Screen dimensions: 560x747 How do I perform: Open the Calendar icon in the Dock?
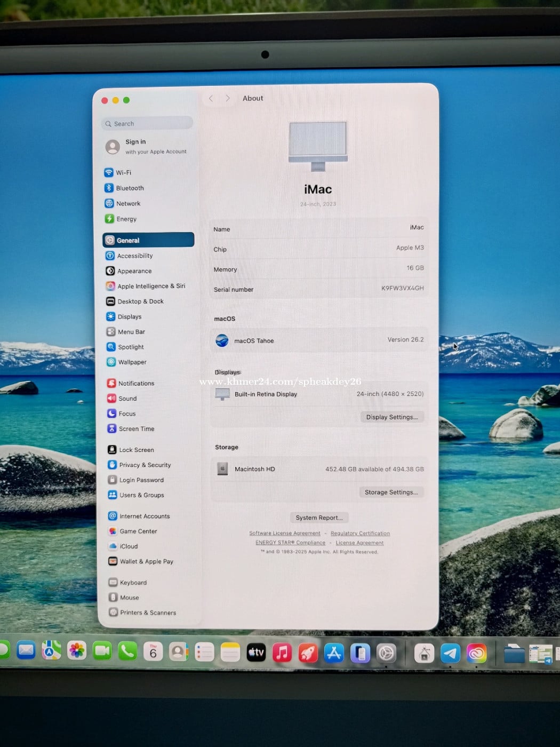coord(153,651)
